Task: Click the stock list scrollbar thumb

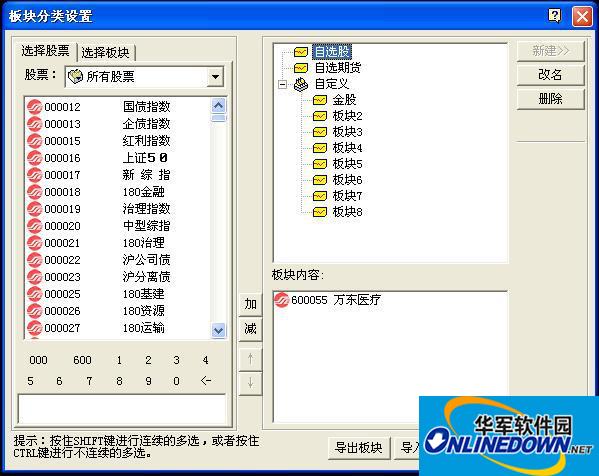Action: 219,118
